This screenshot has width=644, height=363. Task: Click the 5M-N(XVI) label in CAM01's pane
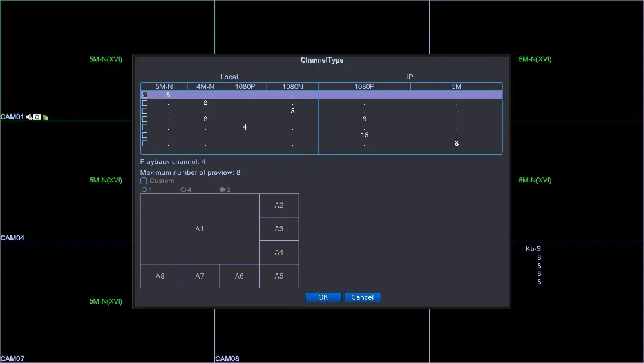(106, 59)
